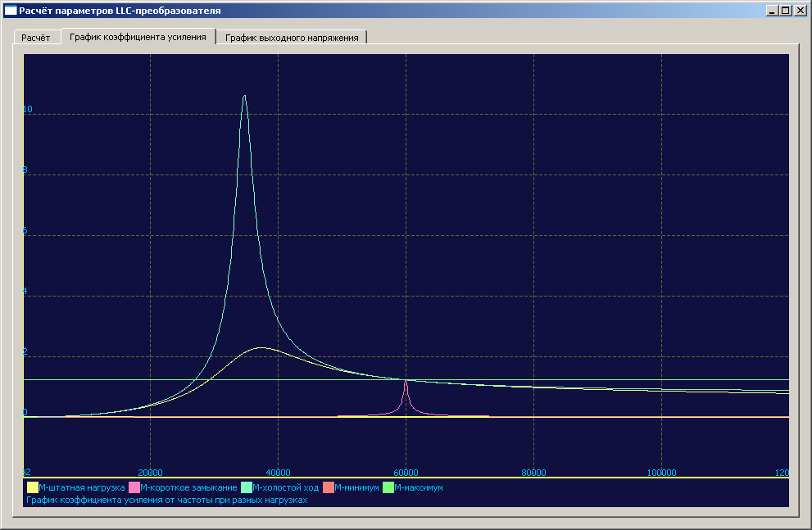Screen dimensions: 812x530
Task: Maximize the LLC calculator window
Action: [x=785, y=11]
